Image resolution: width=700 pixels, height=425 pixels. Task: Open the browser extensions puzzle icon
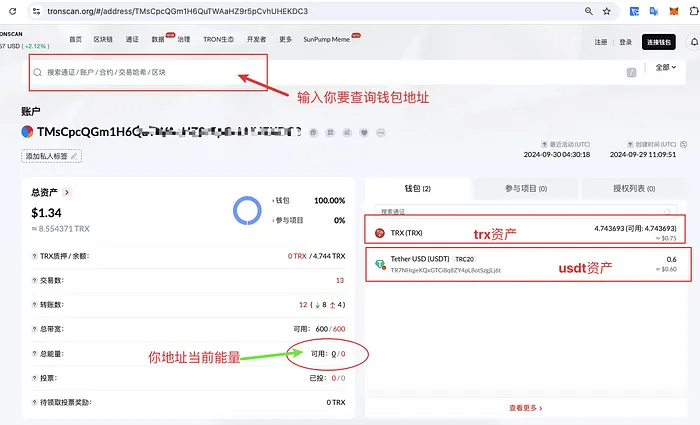click(x=694, y=11)
